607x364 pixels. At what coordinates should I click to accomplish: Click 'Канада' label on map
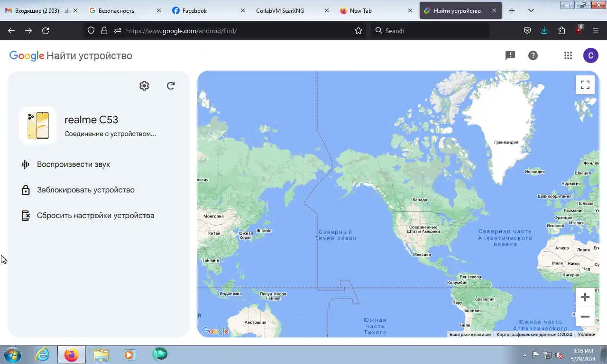[420, 200]
